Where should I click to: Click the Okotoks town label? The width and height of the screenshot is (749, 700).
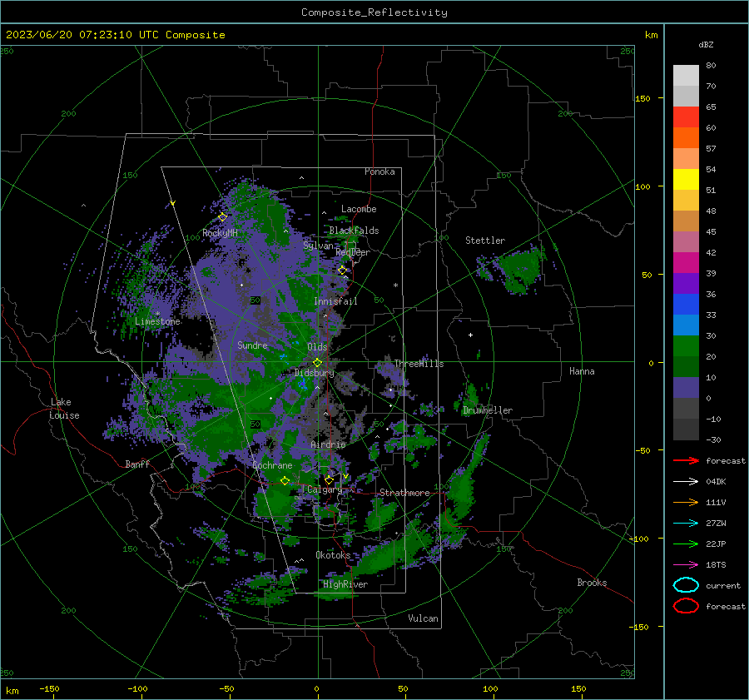click(x=333, y=555)
